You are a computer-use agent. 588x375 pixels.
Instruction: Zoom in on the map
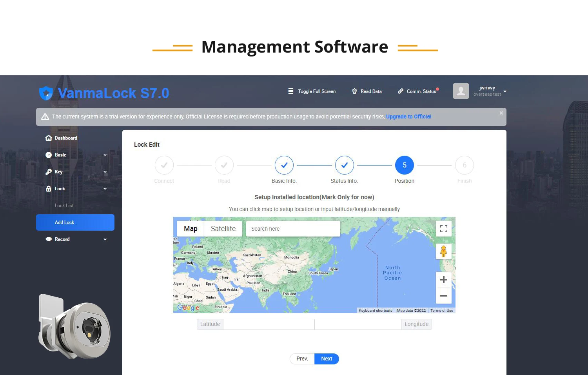(444, 280)
